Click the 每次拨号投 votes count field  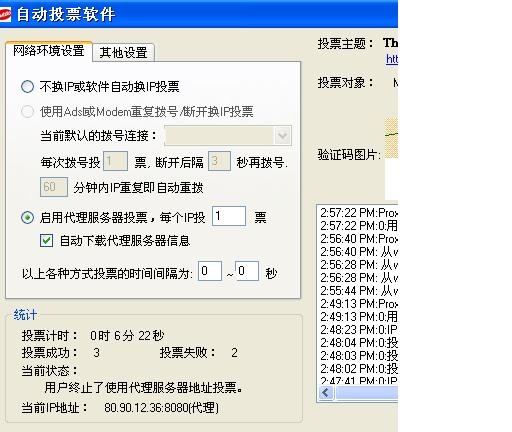[115, 161]
